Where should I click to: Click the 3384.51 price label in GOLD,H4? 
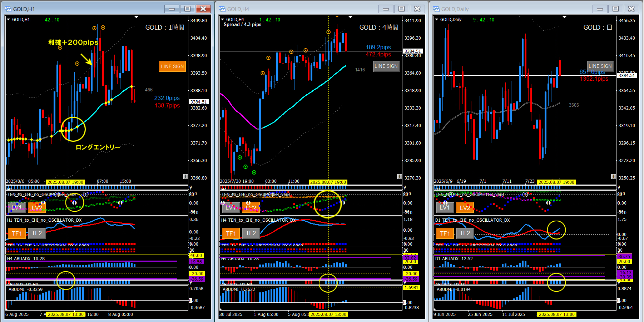point(412,51)
